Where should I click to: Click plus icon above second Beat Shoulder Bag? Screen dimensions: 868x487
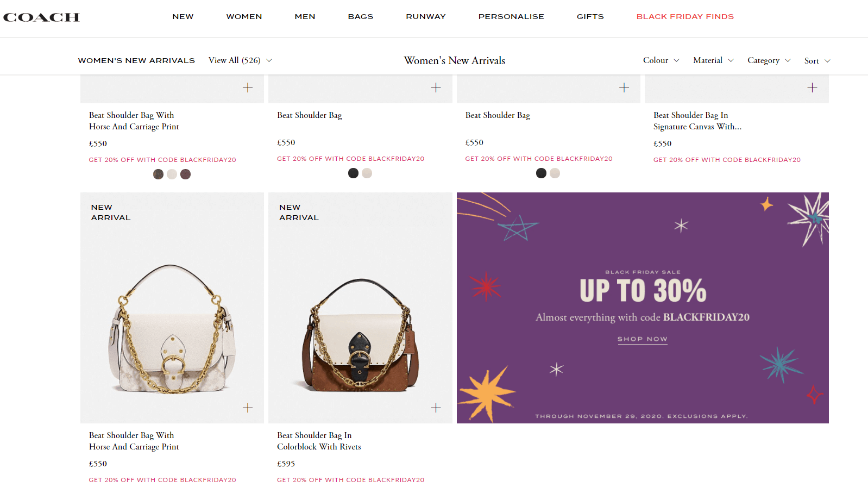tap(436, 88)
